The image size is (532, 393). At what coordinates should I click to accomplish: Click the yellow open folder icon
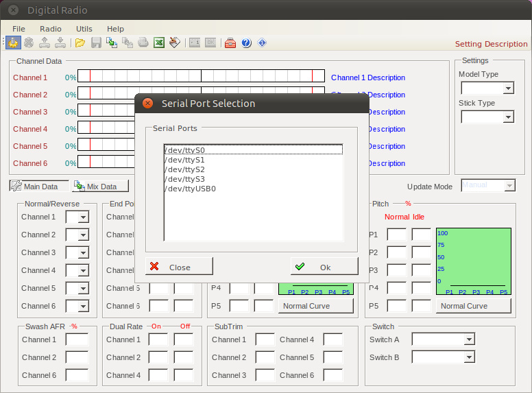pyautogui.click(x=80, y=43)
